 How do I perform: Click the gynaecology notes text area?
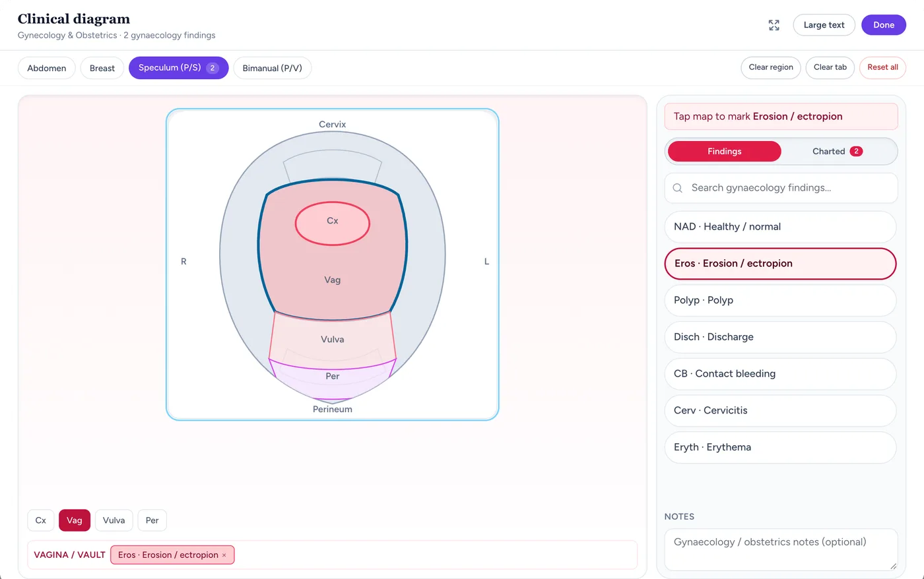781,549
